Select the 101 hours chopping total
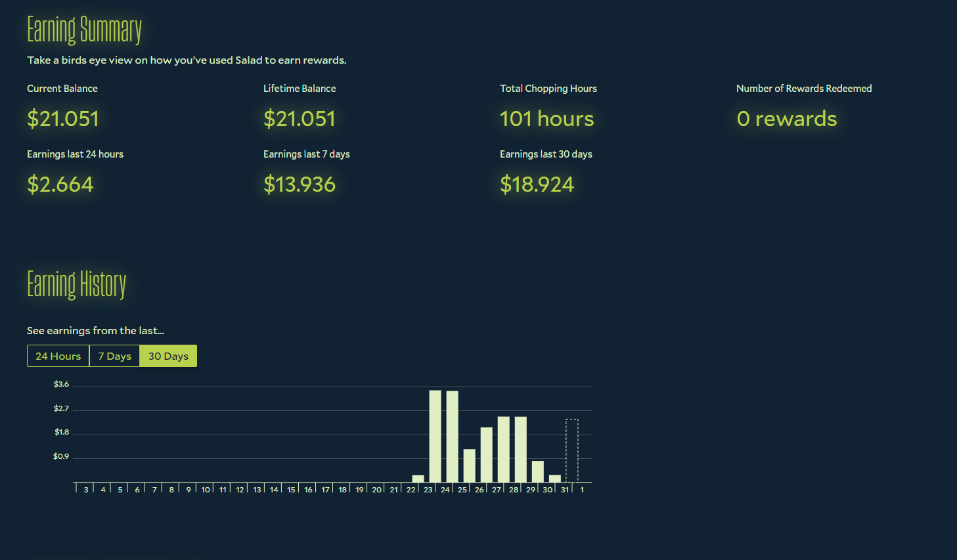This screenshot has width=957, height=560. pyautogui.click(x=546, y=119)
